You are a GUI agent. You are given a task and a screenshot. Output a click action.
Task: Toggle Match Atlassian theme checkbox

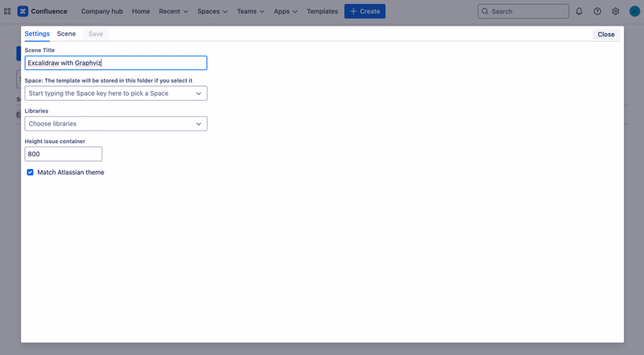[30, 172]
